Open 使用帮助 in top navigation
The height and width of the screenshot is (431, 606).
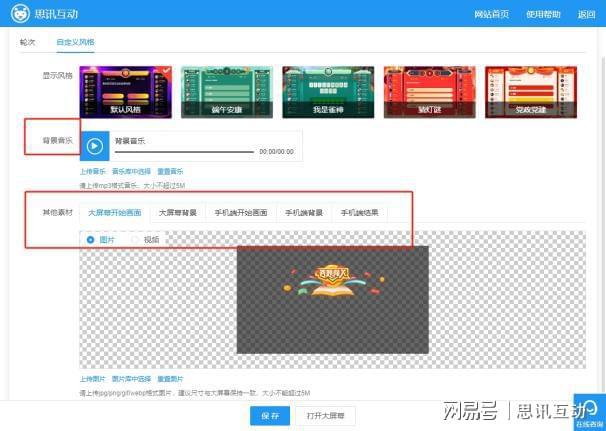click(x=544, y=14)
